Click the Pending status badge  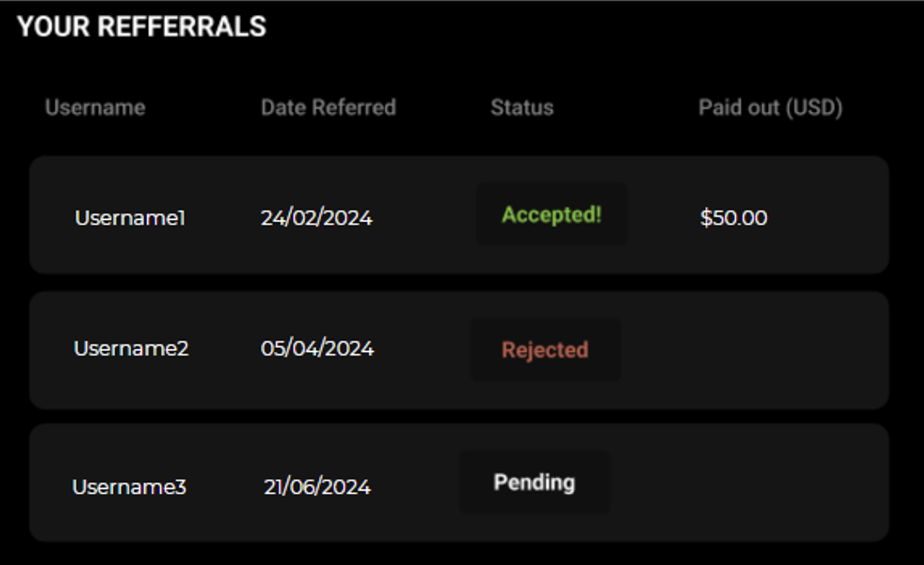click(x=533, y=482)
